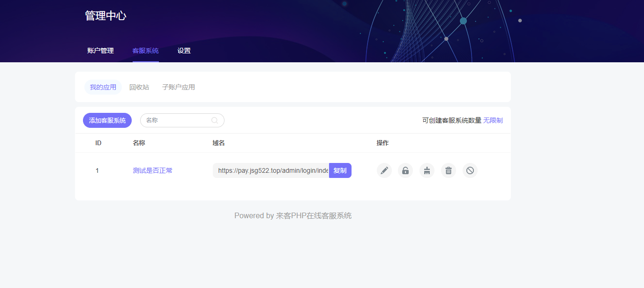The width and height of the screenshot is (644, 288).
Task: Select the 我的应用 pill tab
Action: click(x=103, y=87)
